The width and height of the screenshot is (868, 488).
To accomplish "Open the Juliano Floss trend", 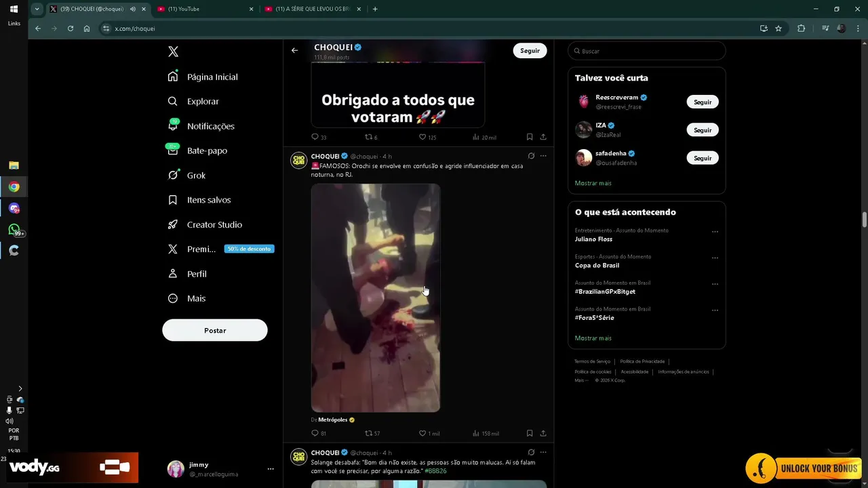I will click(x=593, y=239).
